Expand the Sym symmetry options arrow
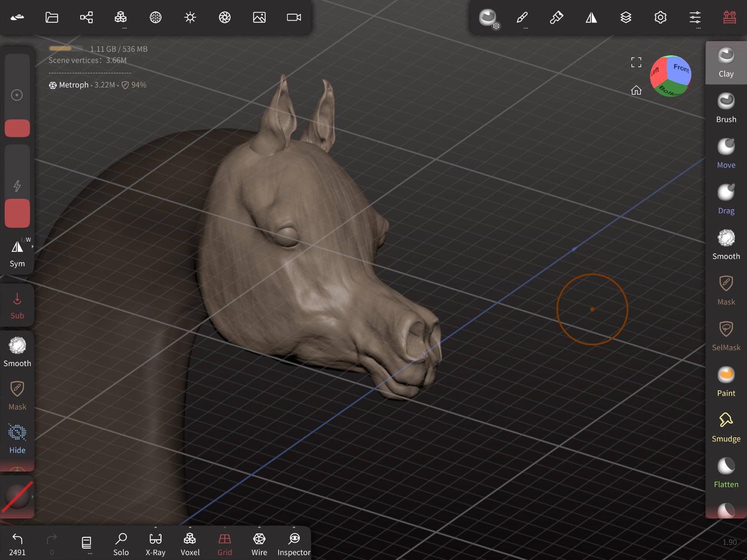This screenshot has width=747, height=560. tap(33, 247)
